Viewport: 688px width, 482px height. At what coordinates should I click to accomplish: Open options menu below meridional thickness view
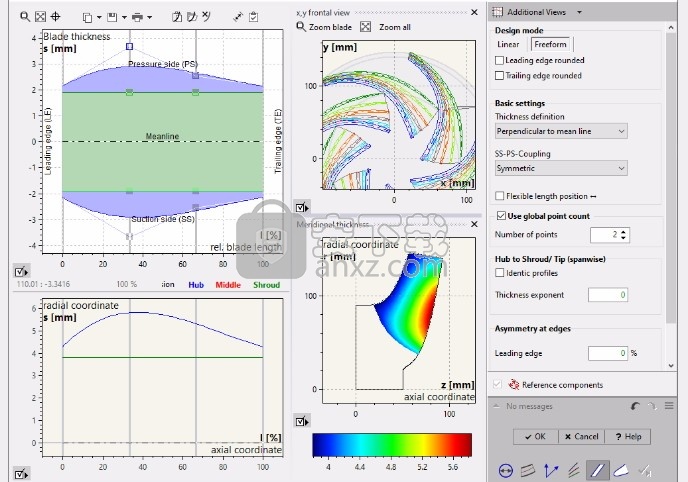coord(302,421)
